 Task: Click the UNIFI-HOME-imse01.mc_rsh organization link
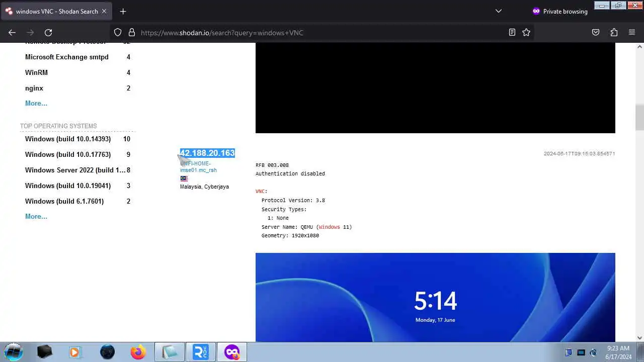coord(198,166)
